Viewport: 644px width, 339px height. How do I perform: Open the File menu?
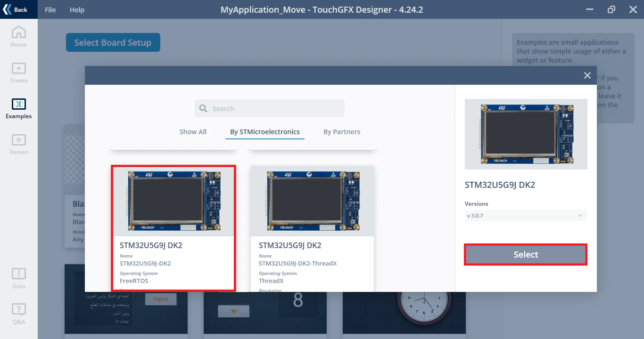(x=50, y=10)
